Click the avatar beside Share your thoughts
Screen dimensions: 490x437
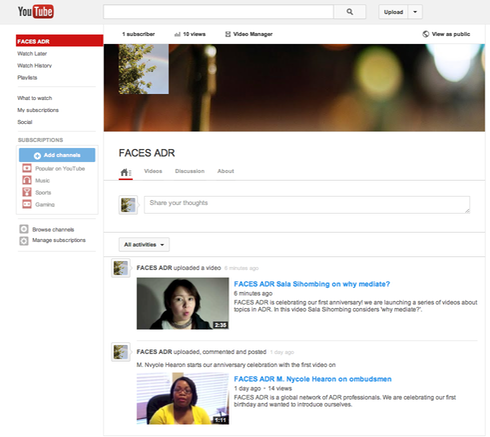coord(128,205)
